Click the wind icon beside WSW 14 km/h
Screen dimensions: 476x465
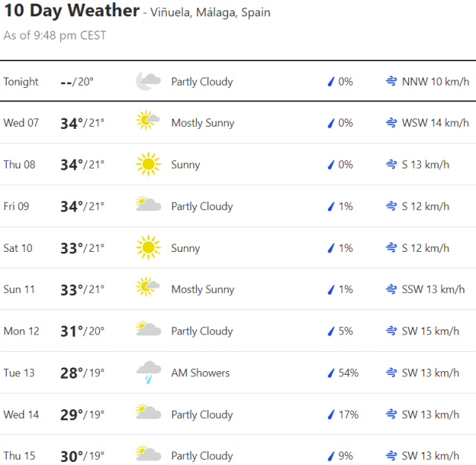click(x=391, y=123)
